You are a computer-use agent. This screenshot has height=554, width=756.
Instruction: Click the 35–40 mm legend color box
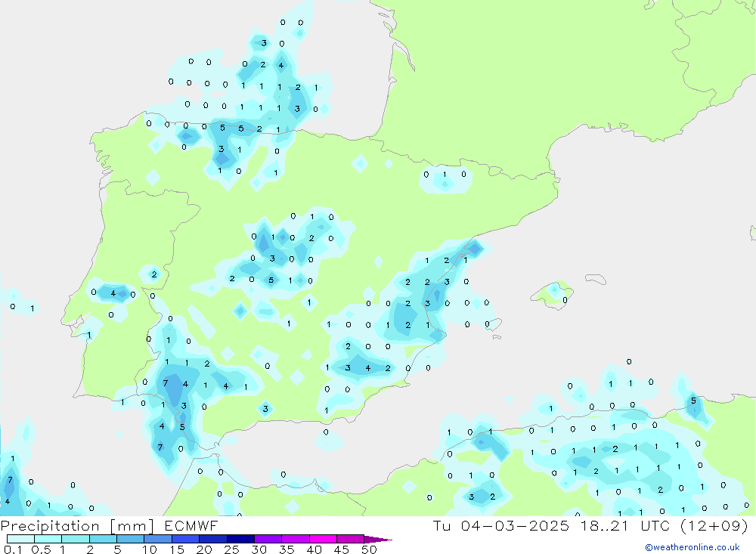296,539
